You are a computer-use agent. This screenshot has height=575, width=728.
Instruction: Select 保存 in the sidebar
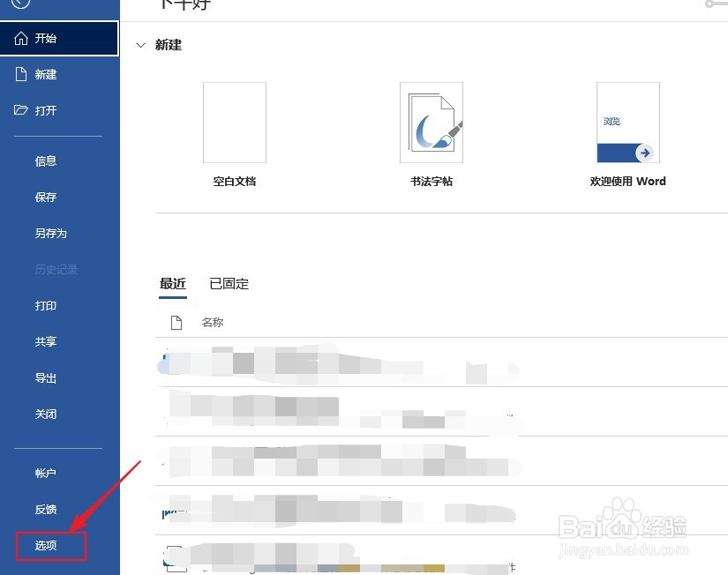click(x=46, y=198)
